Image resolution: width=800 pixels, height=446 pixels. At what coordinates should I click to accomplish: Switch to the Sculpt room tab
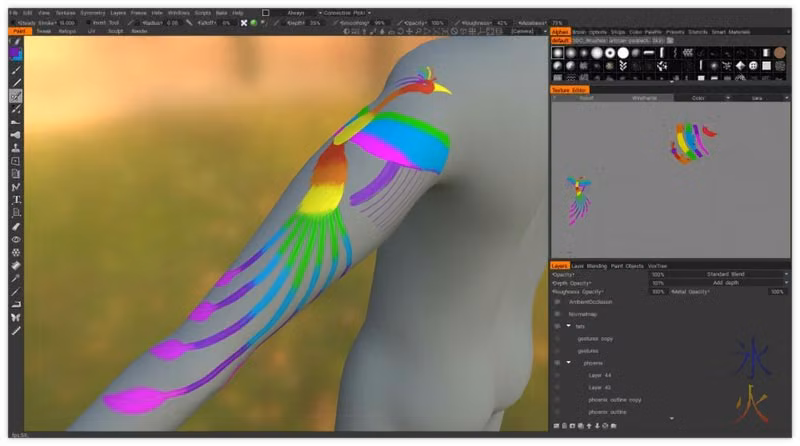[x=115, y=32]
